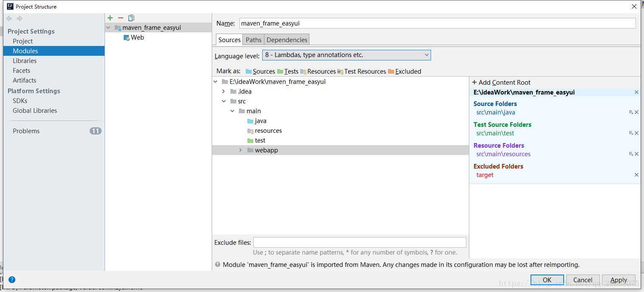Click target under Excluded Folders
644x292 pixels.
(485, 175)
